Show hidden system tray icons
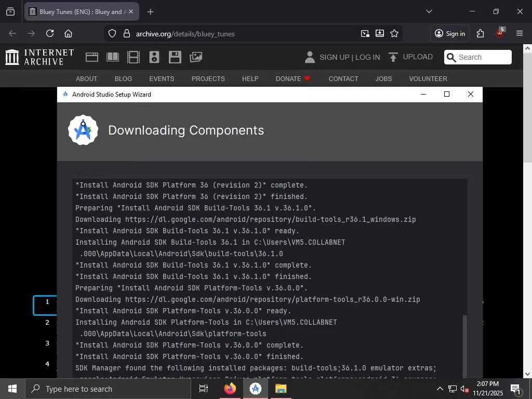Viewport: 532px width, 399px height. pos(440,389)
